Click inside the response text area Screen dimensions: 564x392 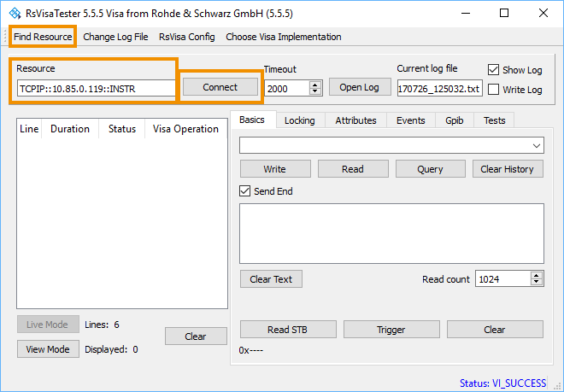(391, 233)
